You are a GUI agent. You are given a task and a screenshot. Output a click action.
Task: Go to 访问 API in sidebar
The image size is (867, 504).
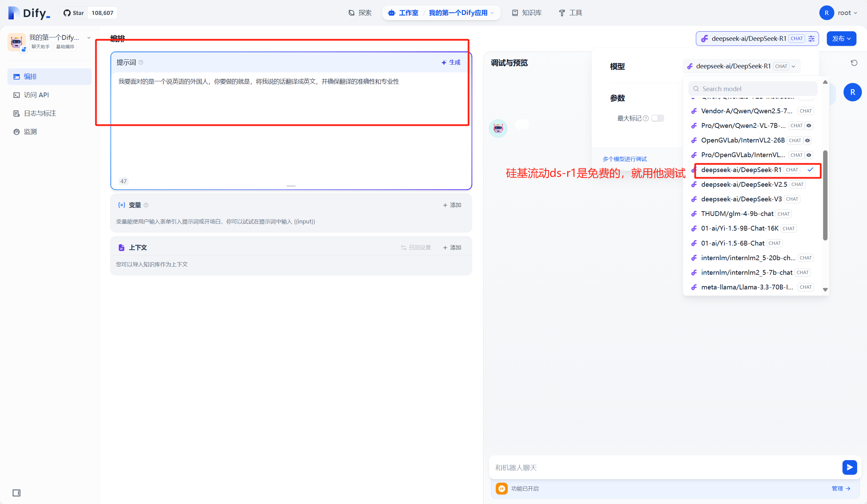36,95
